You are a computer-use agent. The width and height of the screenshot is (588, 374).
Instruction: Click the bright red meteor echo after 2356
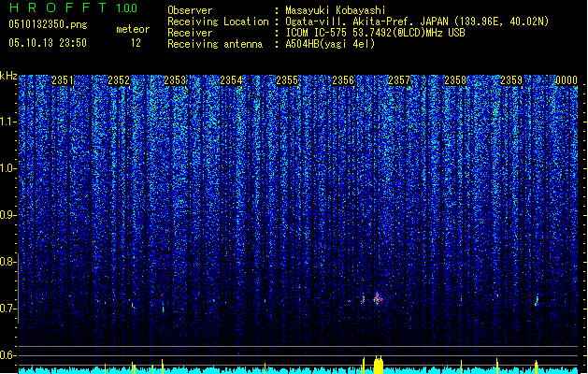click(378, 298)
